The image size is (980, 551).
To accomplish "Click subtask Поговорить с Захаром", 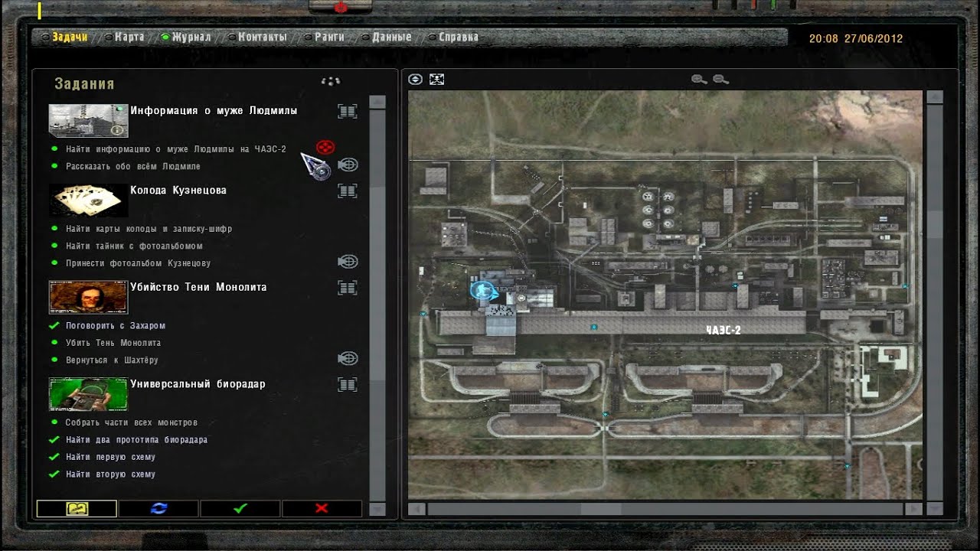I will tap(116, 326).
